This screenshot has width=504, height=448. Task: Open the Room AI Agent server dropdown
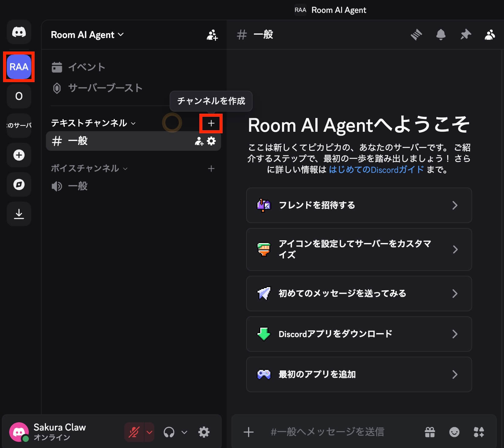[x=87, y=35]
